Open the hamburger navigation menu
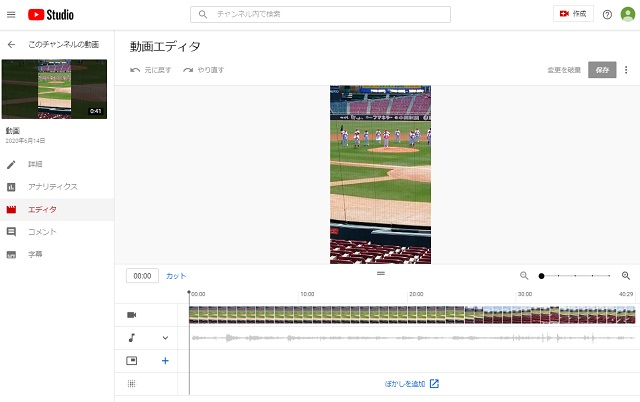 tap(11, 15)
